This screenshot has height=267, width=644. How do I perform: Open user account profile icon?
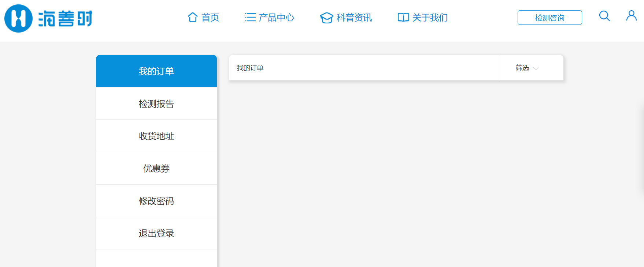tap(632, 15)
